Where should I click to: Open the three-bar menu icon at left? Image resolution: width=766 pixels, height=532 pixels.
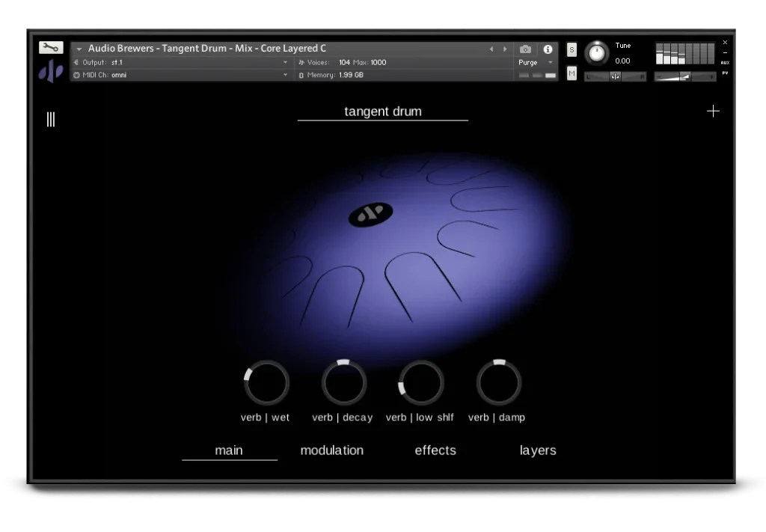coord(51,119)
